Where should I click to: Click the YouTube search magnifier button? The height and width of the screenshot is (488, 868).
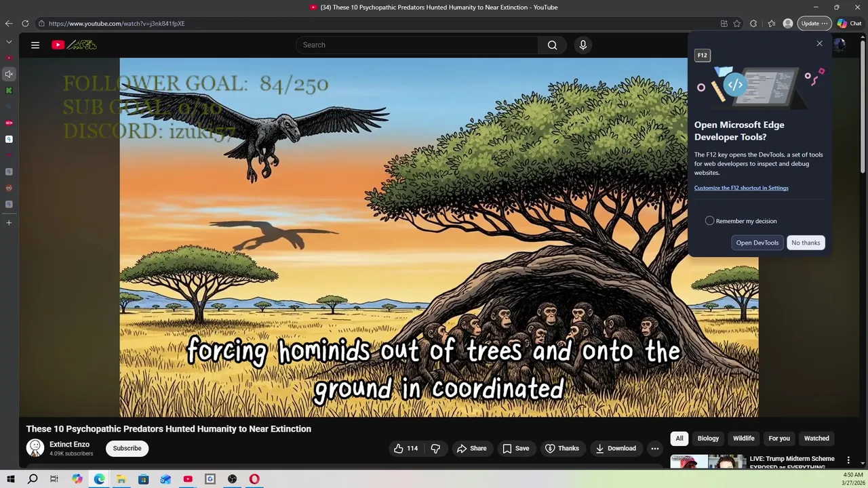[x=553, y=45]
